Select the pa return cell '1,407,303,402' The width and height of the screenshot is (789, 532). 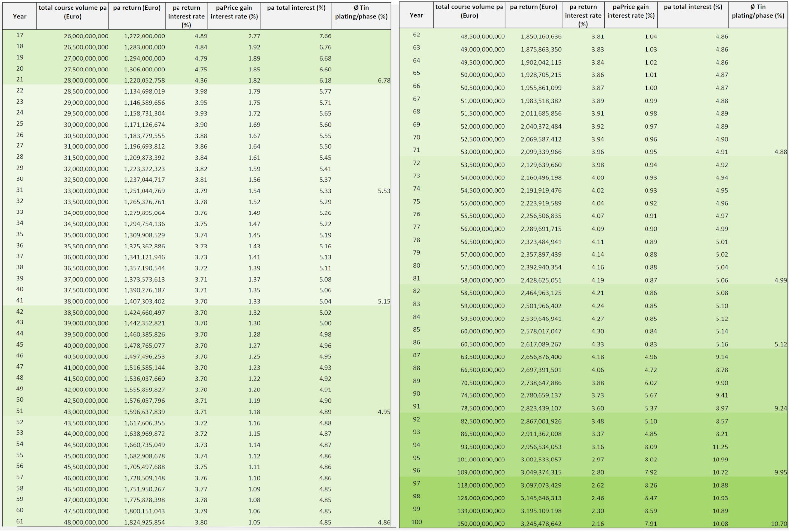coord(144,301)
